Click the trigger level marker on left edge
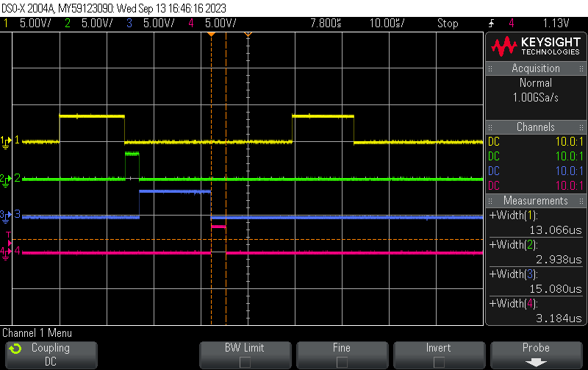Viewport: 588px width, 370px height. [x=9, y=241]
